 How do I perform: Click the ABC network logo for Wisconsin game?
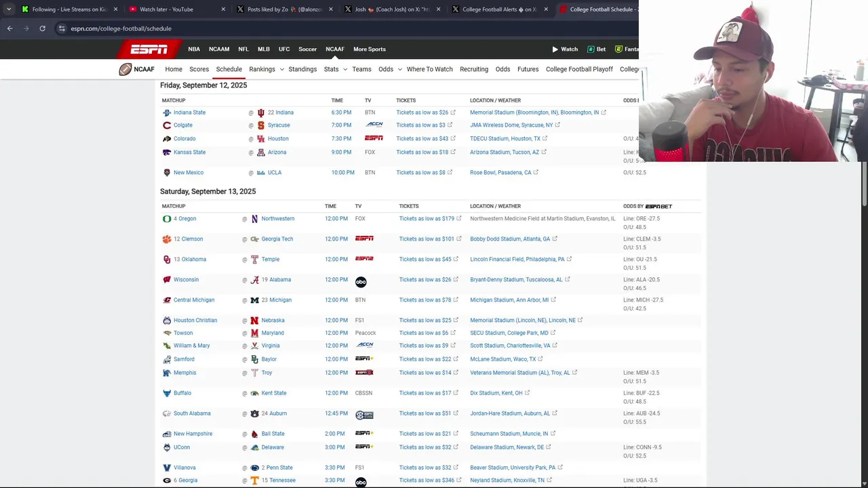[x=361, y=282]
